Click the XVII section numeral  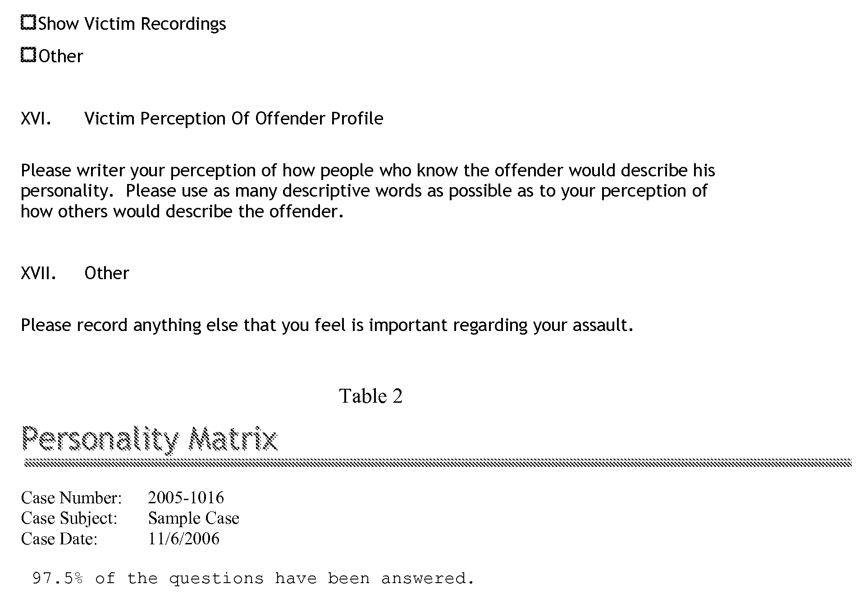[x=38, y=273]
